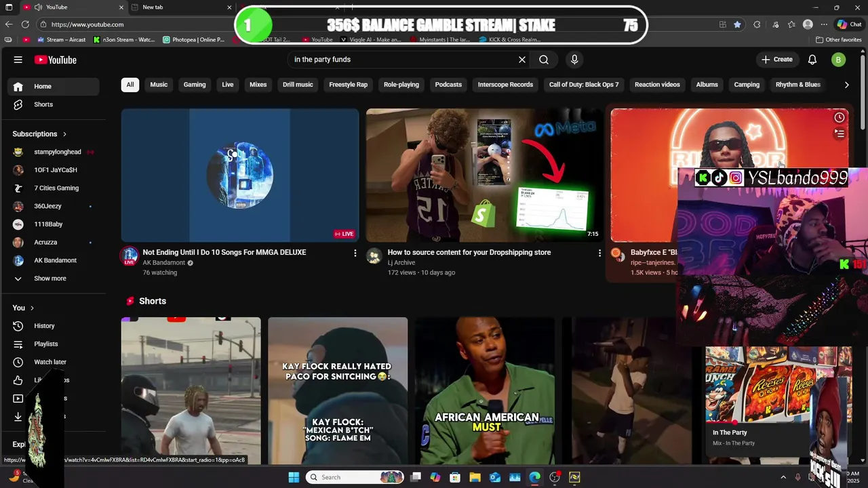
Task: Select the Drill music chip
Action: (x=298, y=85)
